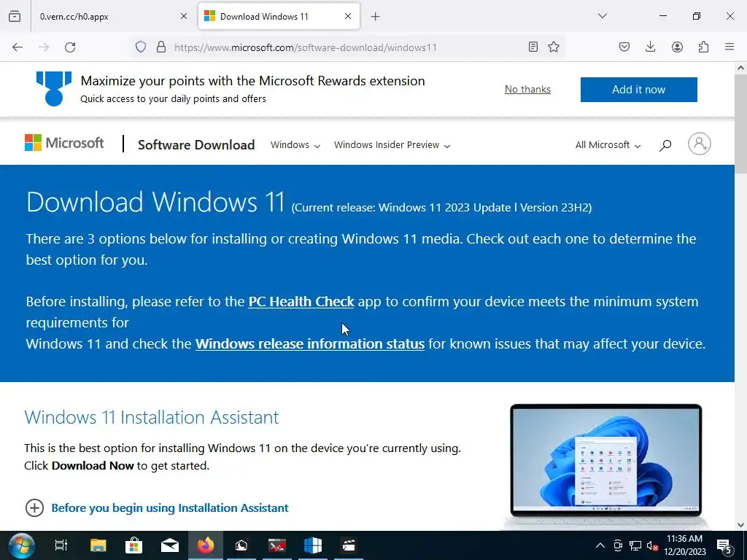Close the Download Windows 11 tab
747x560 pixels.
click(x=348, y=16)
